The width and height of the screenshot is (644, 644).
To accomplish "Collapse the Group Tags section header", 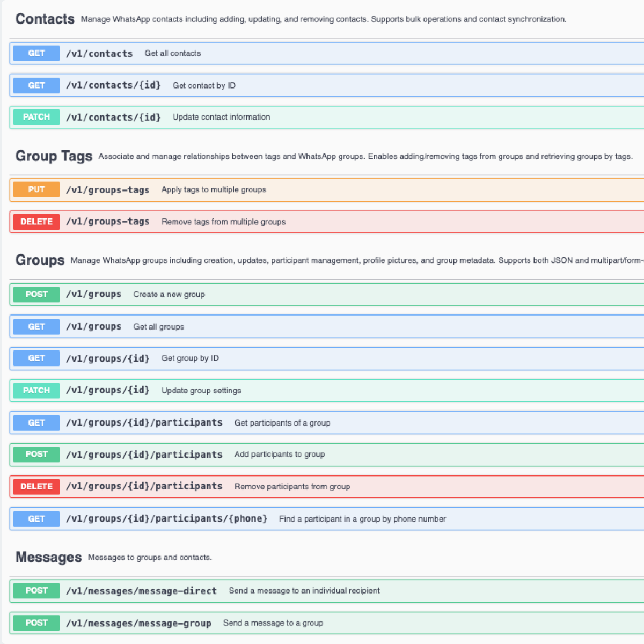I will [54, 156].
